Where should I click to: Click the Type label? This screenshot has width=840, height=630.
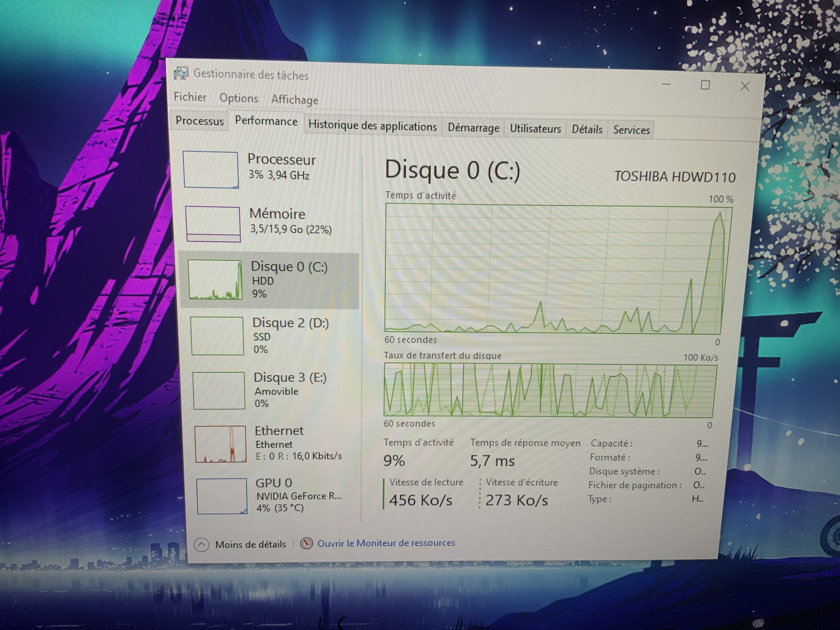599,499
